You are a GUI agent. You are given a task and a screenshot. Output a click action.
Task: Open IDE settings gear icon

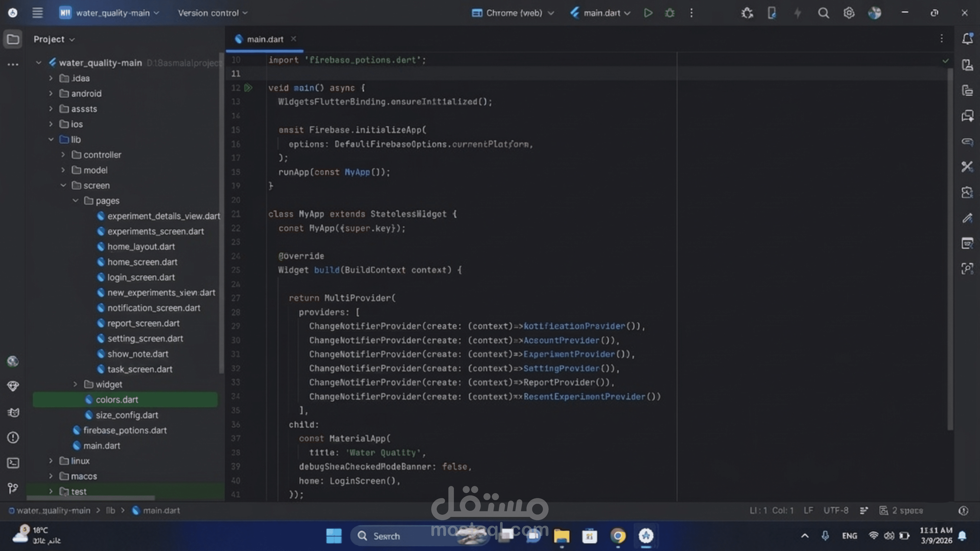[849, 13]
